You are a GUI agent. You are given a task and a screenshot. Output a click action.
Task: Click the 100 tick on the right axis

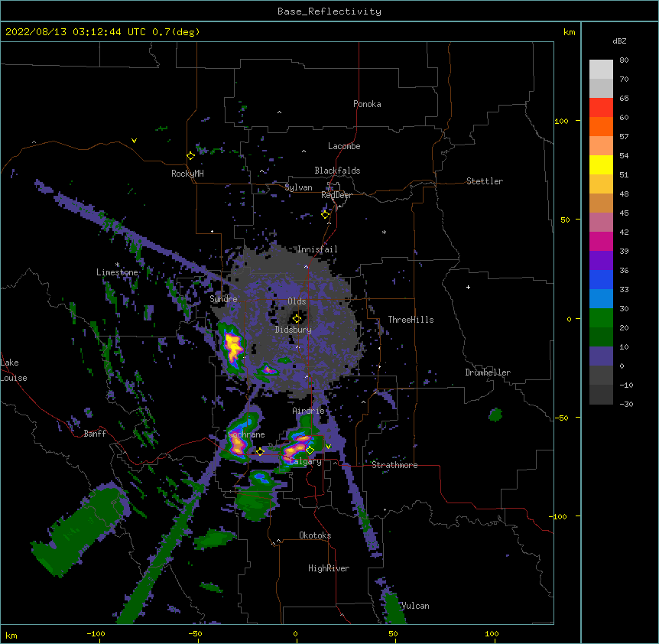tap(561, 122)
